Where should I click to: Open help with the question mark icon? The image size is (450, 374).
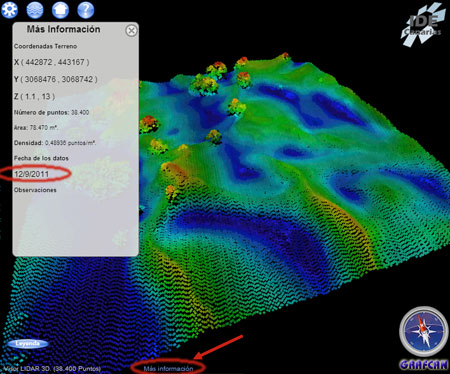pyautogui.click(x=86, y=9)
